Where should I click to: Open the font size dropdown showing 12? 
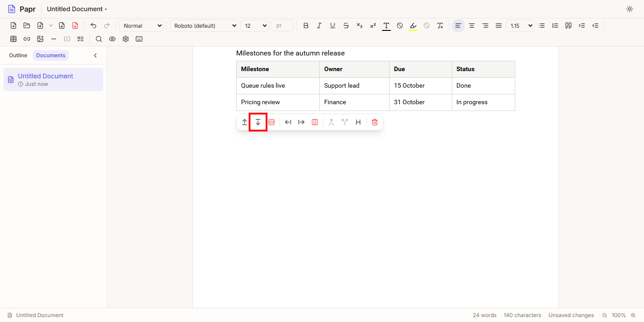tap(254, 25)
